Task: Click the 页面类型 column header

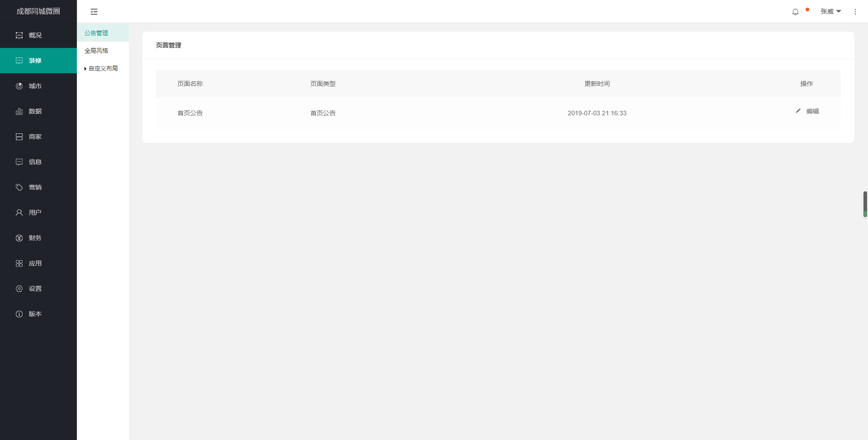Action: tap(323, 84)
